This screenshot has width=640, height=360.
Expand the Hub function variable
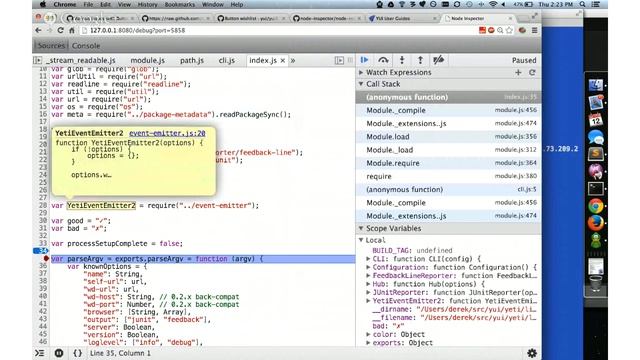pos(368,284)
